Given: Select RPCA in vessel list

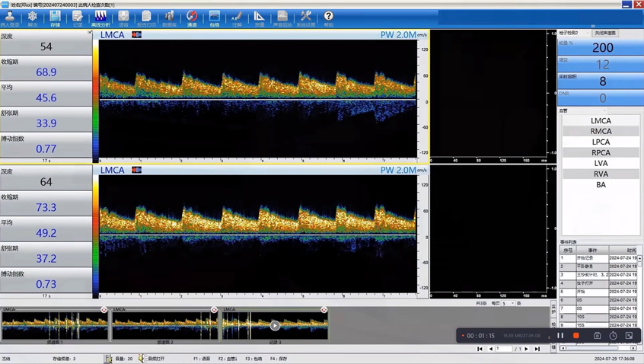Looking at the screenshot, I should 601,153.
